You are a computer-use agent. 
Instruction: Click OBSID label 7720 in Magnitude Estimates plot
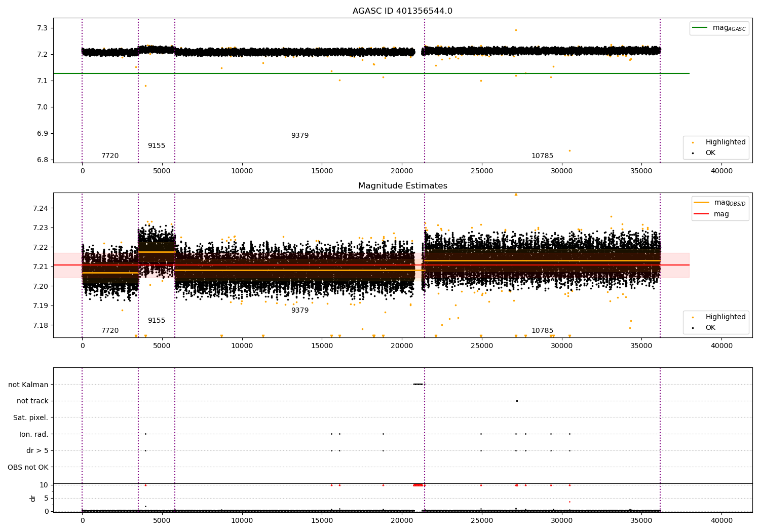pyautogui.click(x=110, y=331)
